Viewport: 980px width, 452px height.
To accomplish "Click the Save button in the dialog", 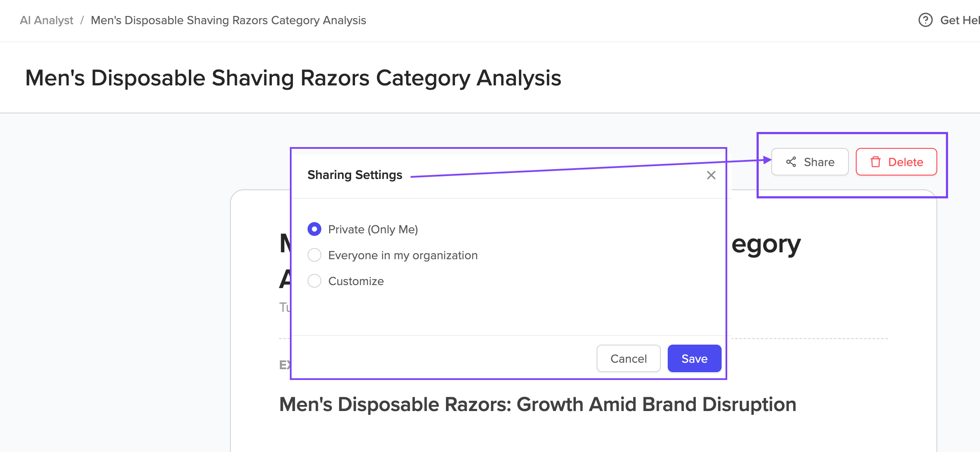I will (x=694, y=358).
